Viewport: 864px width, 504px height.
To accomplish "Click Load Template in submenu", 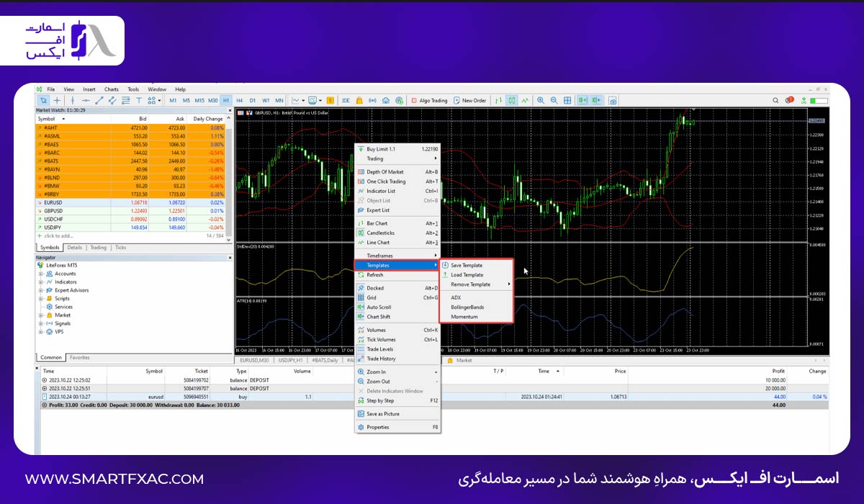I will pyautogui.click(x=477, y=275).
